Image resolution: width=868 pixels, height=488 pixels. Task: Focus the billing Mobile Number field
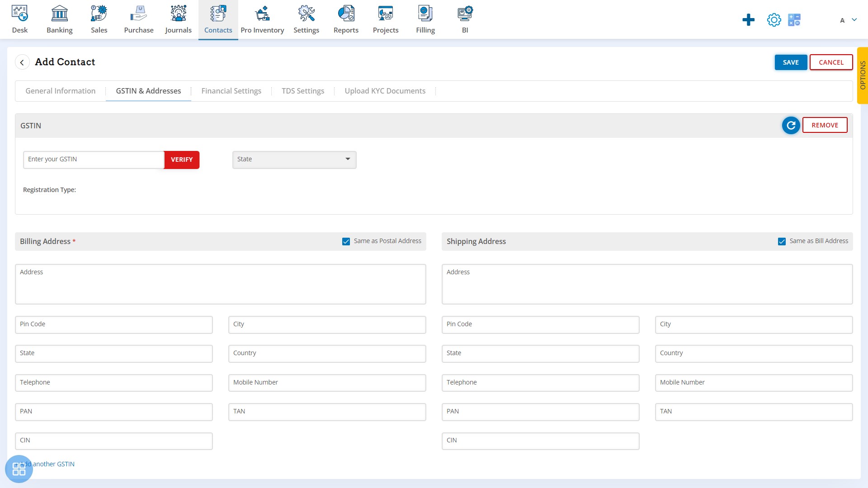click(x=327, y=383)
